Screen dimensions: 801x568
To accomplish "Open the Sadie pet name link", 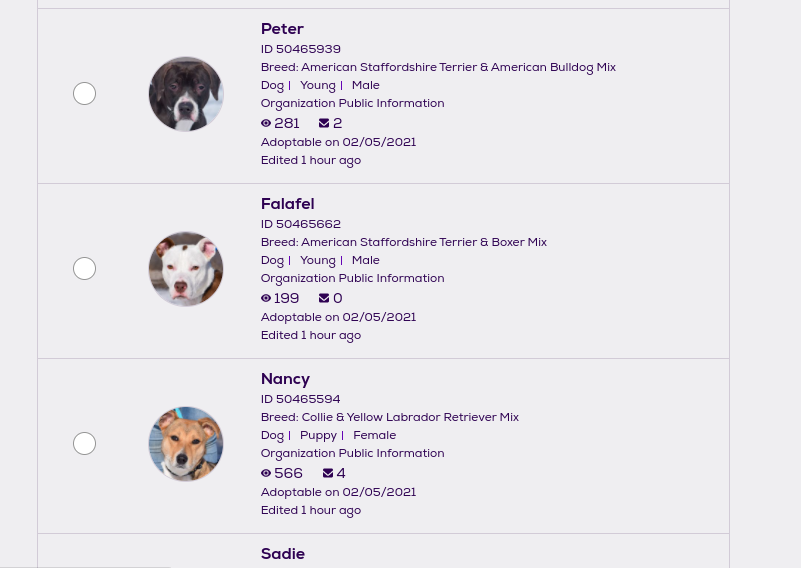I will coord(283,554).
